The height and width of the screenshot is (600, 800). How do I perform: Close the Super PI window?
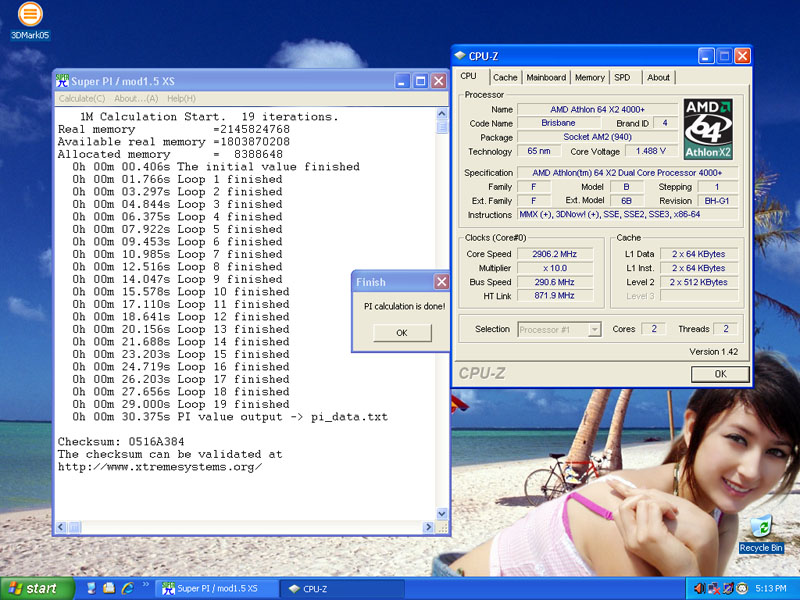(x=438, y=81)
